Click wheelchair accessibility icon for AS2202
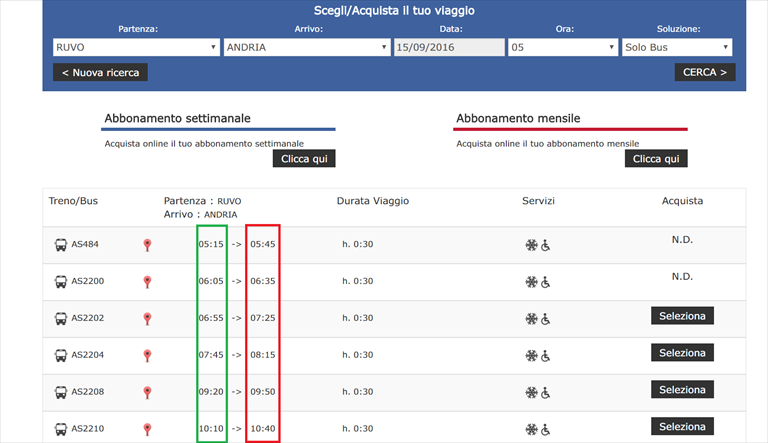Viewport: 768px width, 443px height. [546, 319]
